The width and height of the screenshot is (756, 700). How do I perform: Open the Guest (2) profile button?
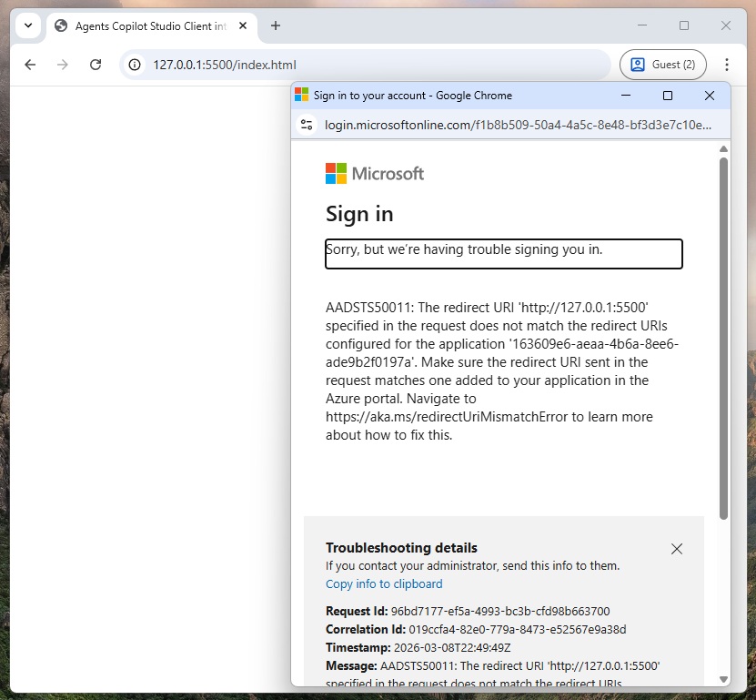[x=662, y=65]
